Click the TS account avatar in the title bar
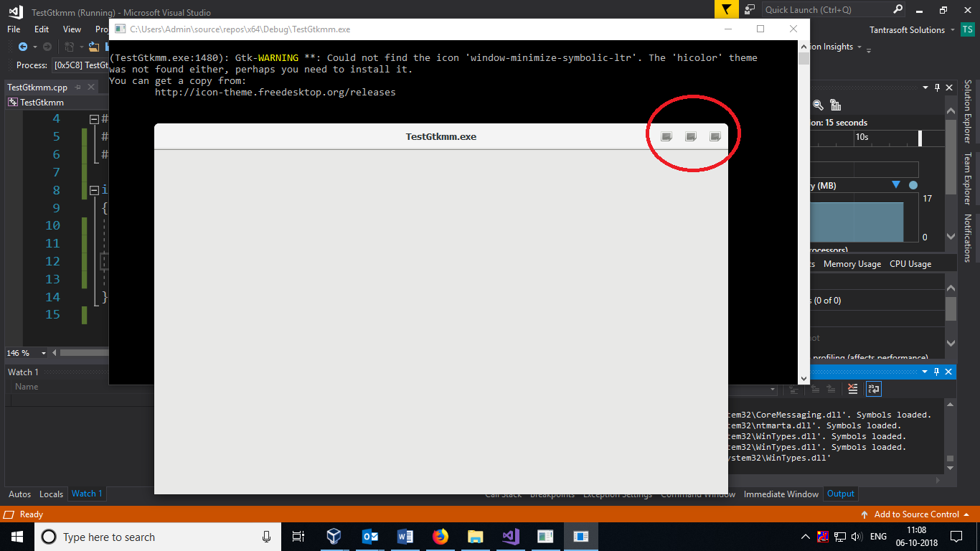980x551 pixels. pos(968,29)
